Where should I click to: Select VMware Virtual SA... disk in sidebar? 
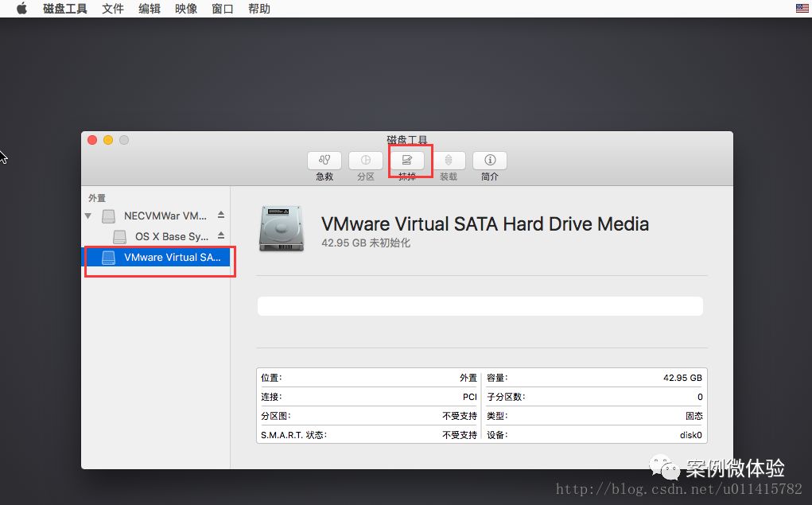[157, 257]
